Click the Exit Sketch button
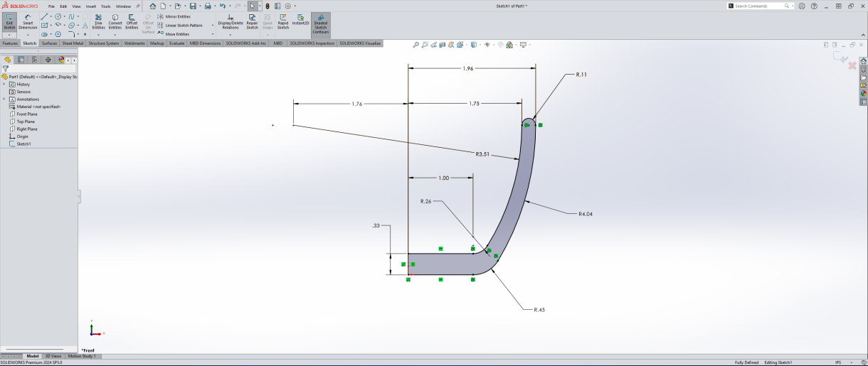The image size is (868, 366). click(x=9, y=22)
